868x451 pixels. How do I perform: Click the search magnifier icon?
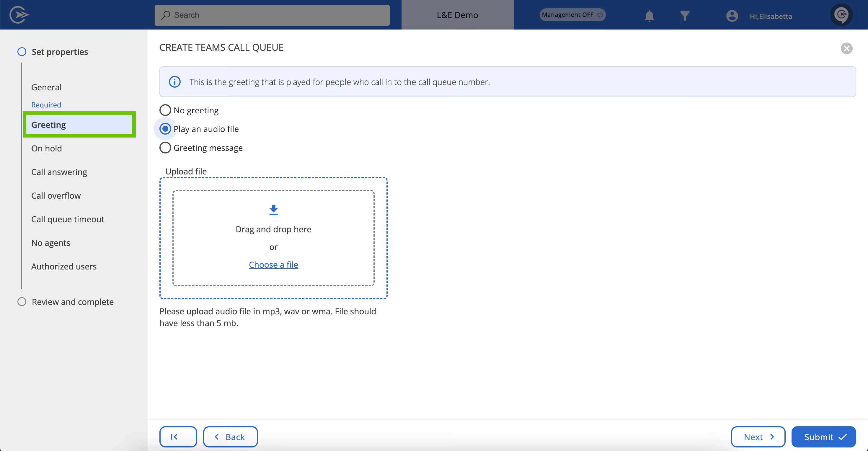pos(166,15)
